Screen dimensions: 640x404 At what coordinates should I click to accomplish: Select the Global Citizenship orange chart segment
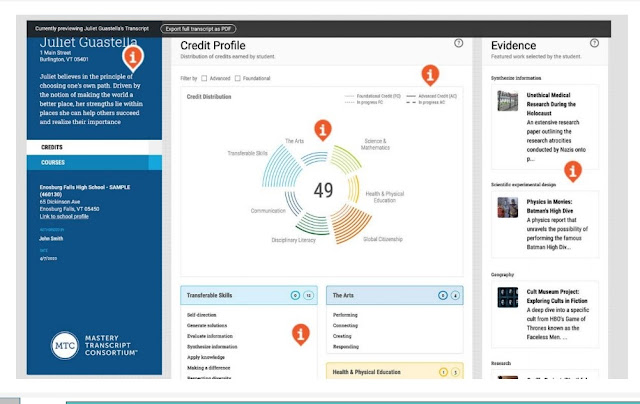(x=351, y=224)
